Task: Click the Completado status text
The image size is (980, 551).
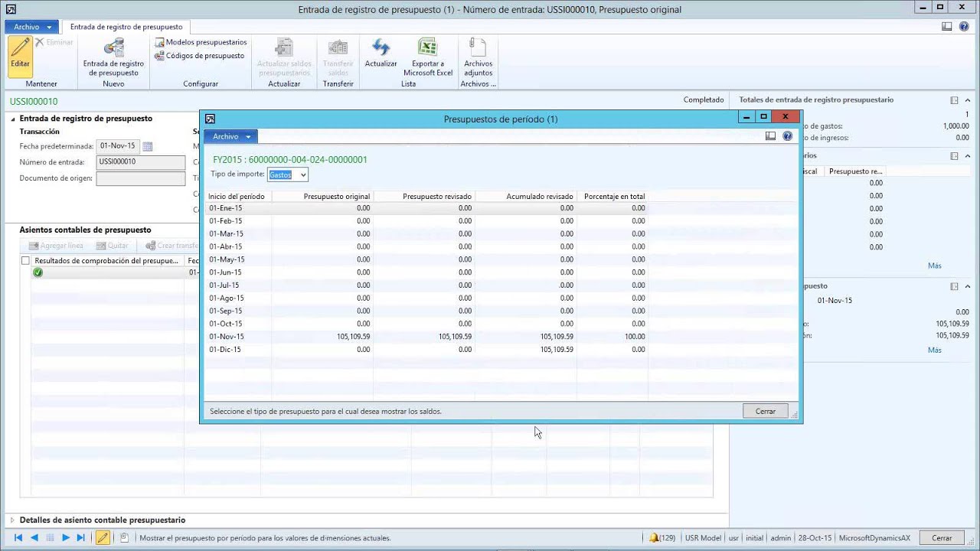Action: [x=704, y=99]
